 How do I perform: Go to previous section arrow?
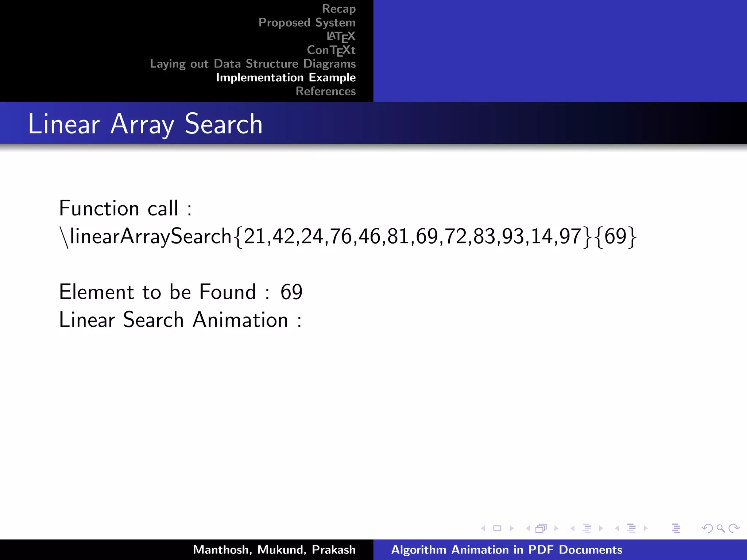(617, 528)
